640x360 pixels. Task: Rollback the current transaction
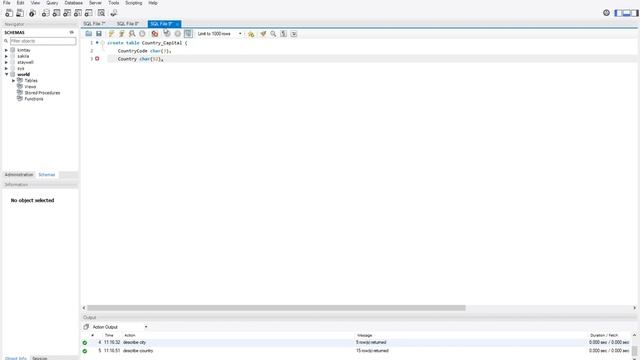tap(178, 34)
